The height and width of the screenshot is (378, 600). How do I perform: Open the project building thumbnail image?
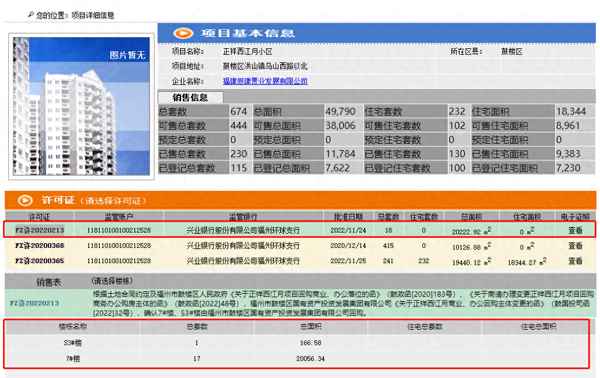coord(81,106)
